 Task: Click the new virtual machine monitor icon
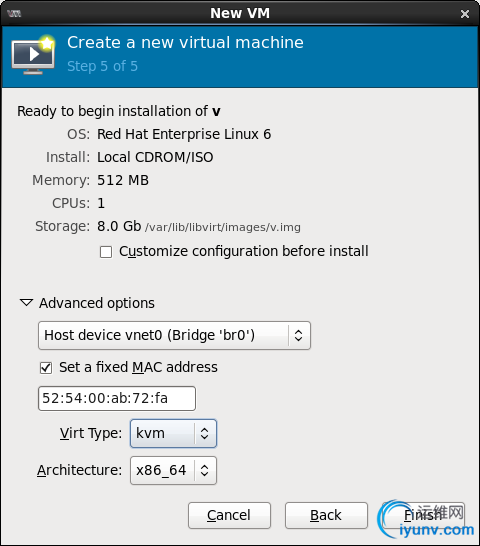(33, 54)
